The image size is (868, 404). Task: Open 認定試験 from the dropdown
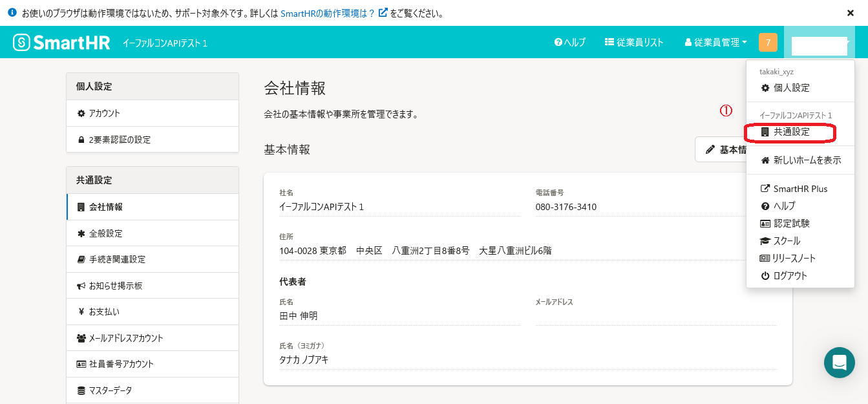(800, 224)
